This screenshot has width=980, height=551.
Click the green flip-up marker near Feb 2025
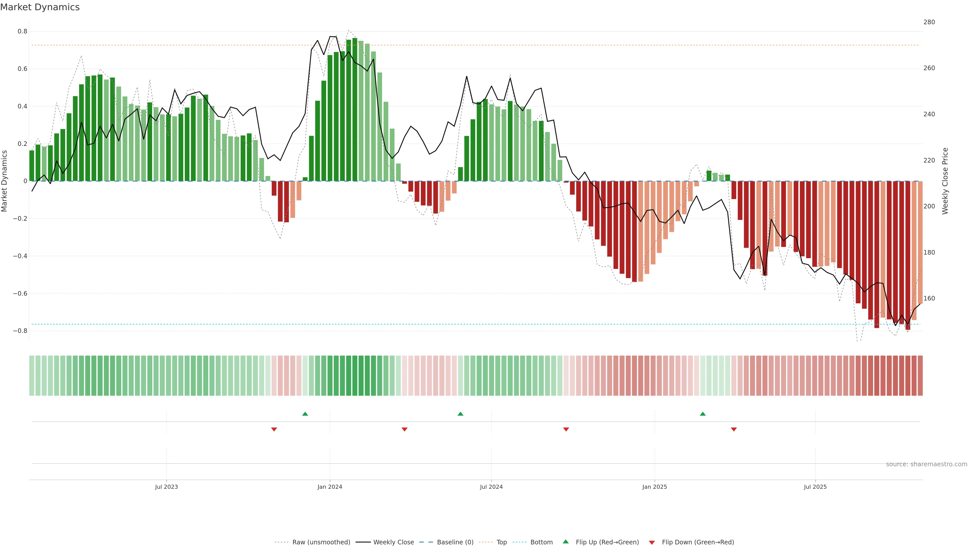[703, 414]
